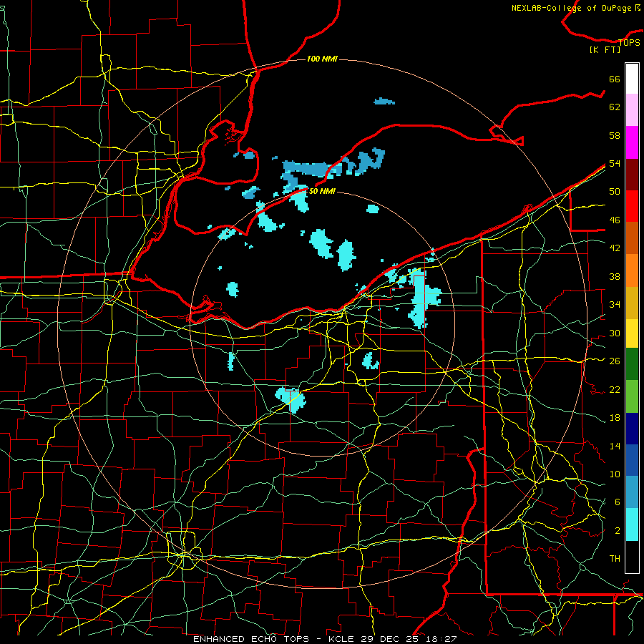Click the cyan 2 kft color swatch
This screenshot has height=644, width=644.
tap(632, 525)
